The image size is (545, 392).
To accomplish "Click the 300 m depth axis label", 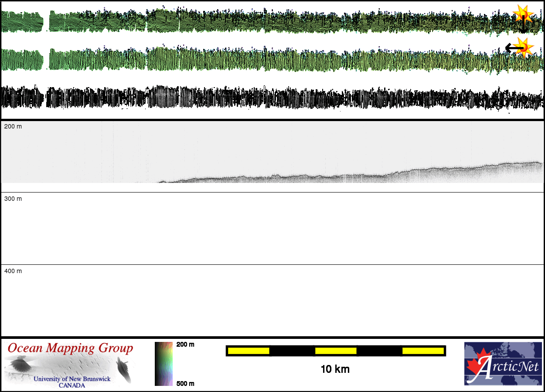I will coord(13,199).
